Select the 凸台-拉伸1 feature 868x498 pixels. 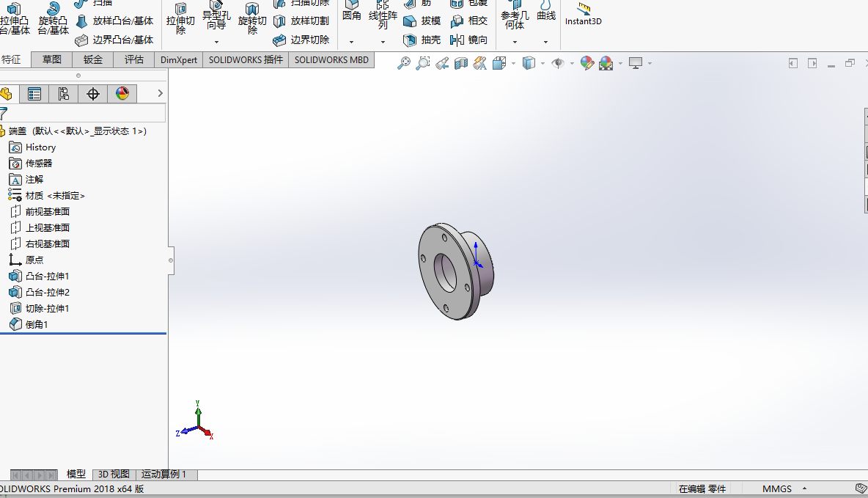pos(40,276)
